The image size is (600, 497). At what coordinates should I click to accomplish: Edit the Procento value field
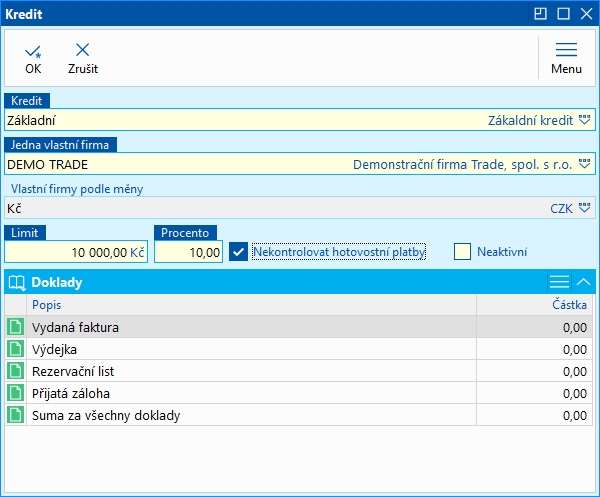coord(188,252)
